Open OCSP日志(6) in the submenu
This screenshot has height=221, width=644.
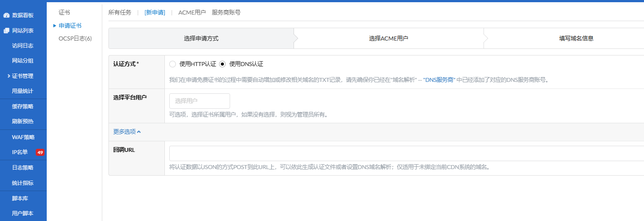(x=75, y=39)
